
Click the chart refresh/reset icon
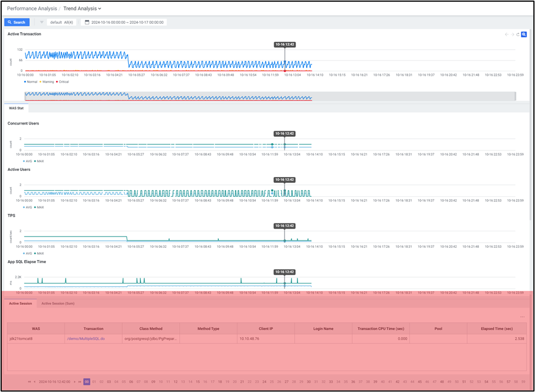pyautogui.click(x=519, y=35)
